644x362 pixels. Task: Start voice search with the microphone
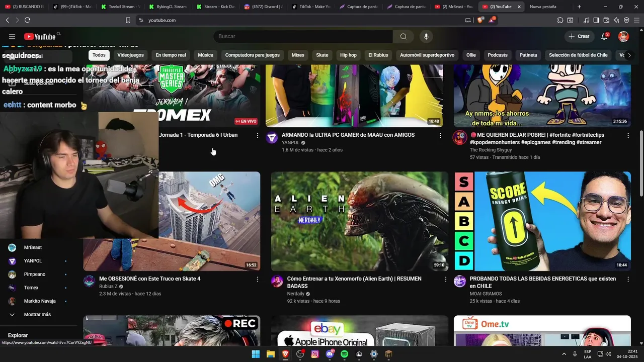[x=426, y=36]
